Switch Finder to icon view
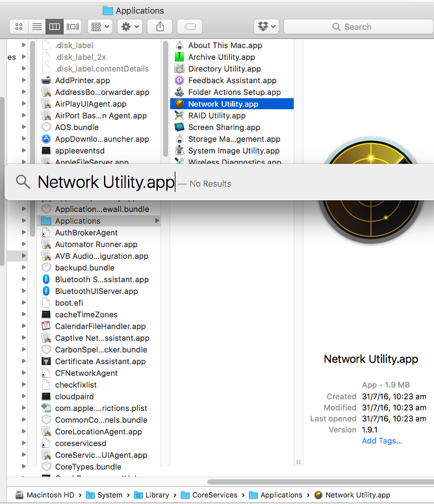The height and width of the screenshot is (504, 434). [x=19, y=27]
